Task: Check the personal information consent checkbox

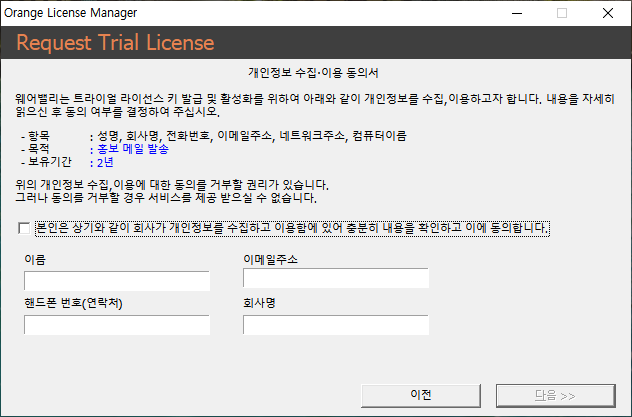Action: coord(24,228)
